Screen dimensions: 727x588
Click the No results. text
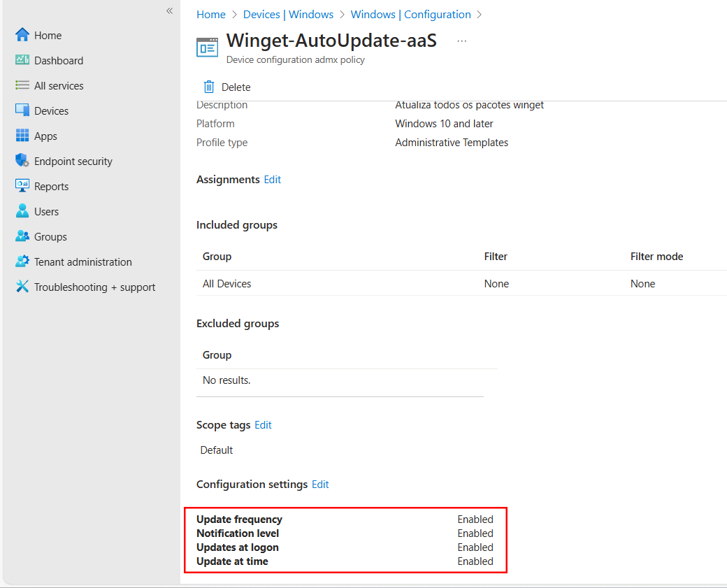226,380
